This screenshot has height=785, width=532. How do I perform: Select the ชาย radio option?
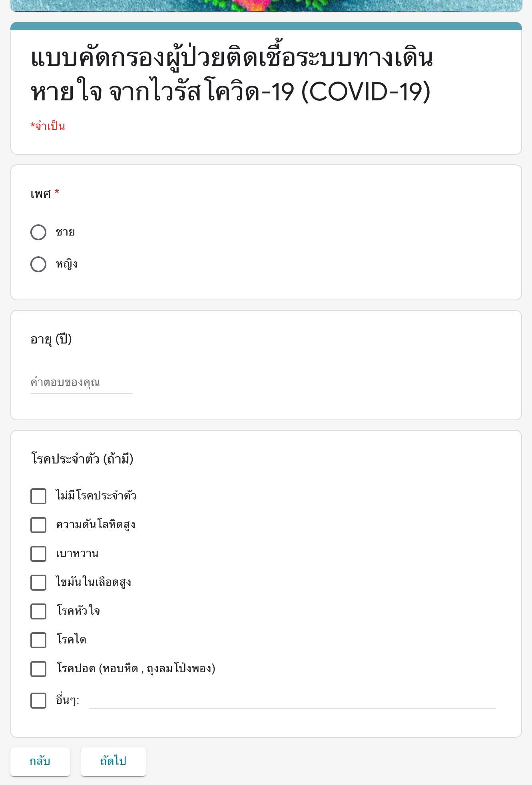tap(38, 232)
